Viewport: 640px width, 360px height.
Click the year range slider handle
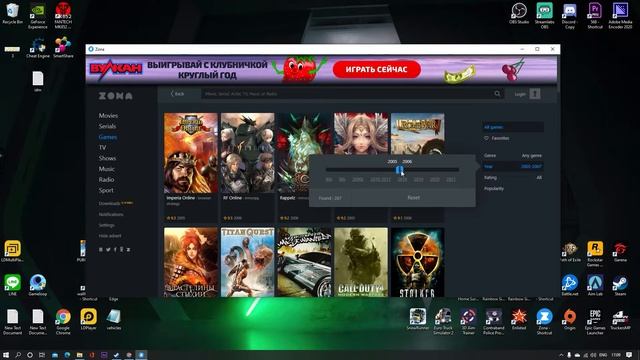click(x=400, y=169)
